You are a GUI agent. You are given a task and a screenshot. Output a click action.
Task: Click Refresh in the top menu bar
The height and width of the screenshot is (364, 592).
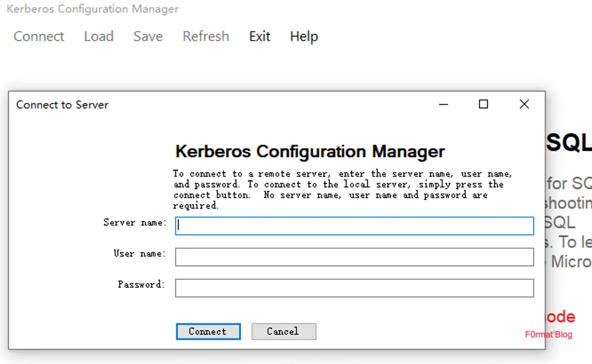point(206,36)
